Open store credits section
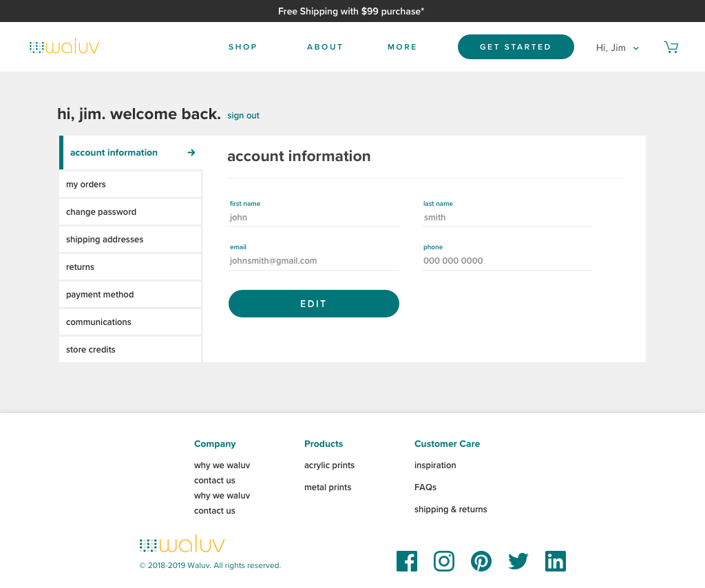This screenshot has height=588, width=705. click(130, 349)
